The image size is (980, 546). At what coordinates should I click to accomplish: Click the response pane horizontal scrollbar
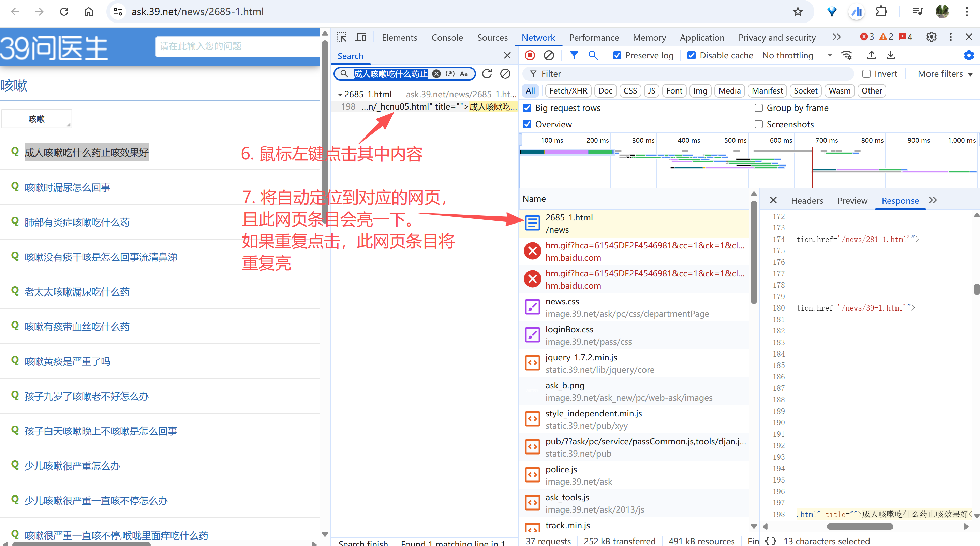[860, 527]
